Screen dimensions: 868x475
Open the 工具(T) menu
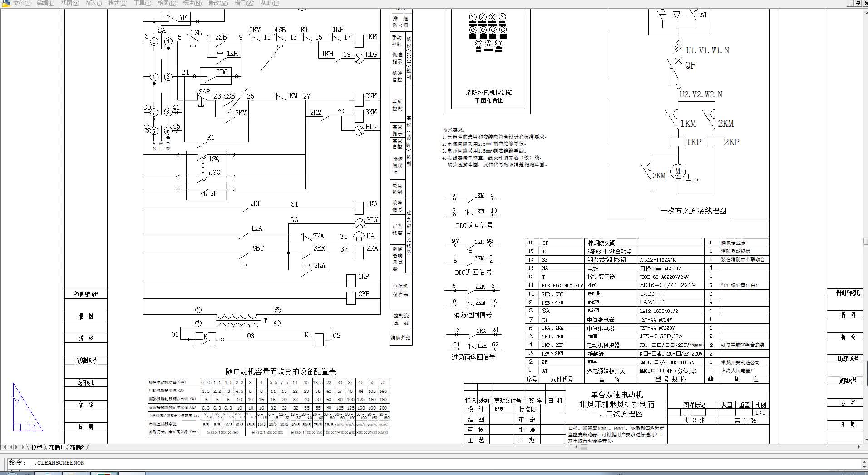(142, 3)
